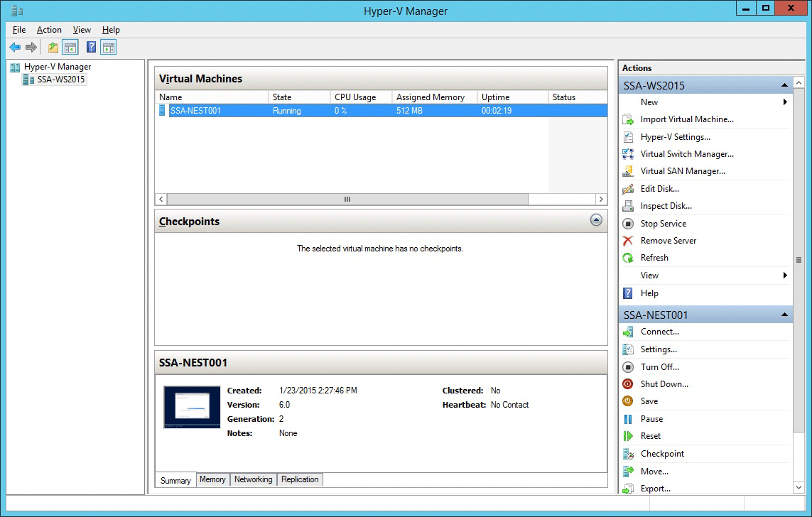Viewport: 812px width, 517px height.
Task: Click left arrow of VM list scrollbar
Action: (x=161, y=200)
